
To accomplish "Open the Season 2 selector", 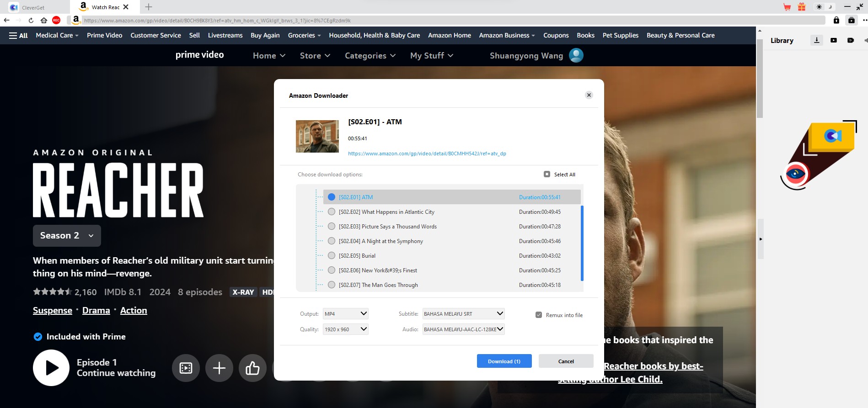I will [67, 236].
